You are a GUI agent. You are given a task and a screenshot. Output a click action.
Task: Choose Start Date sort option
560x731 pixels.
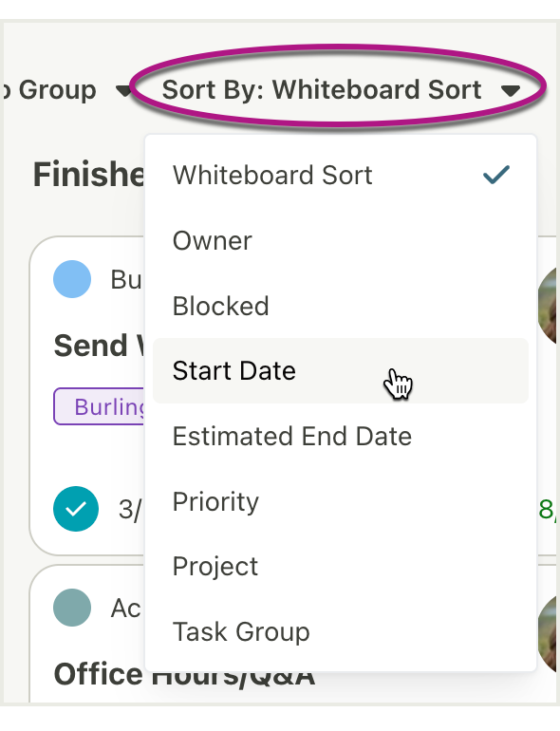(341, 370)
